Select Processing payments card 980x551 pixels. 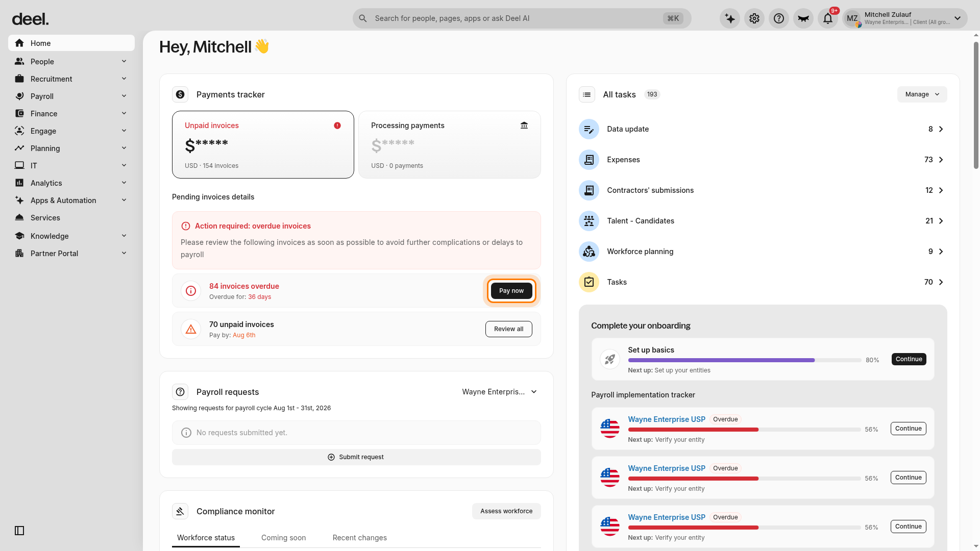[x=450, y=144]
